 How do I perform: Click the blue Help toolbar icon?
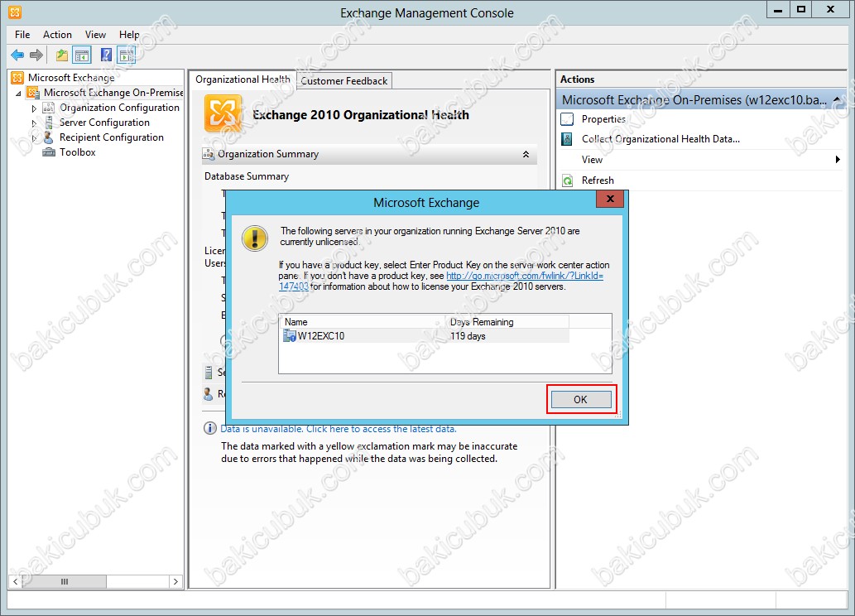tap(106, 55)
